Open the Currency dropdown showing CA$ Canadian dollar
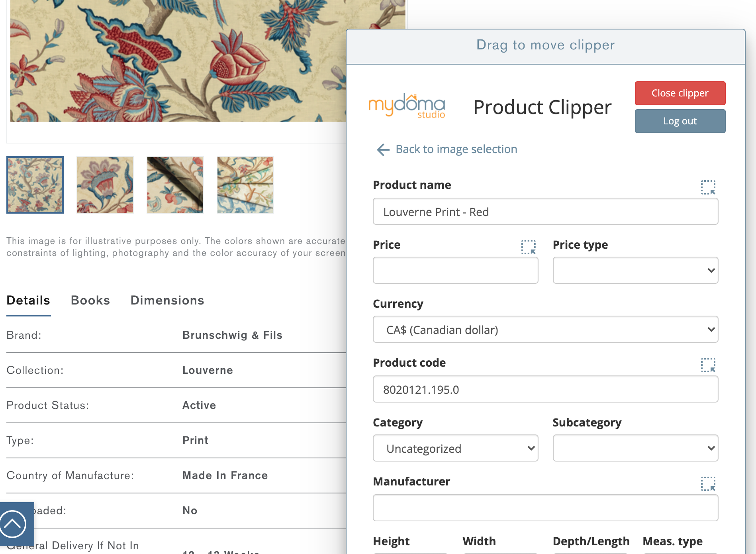This screenshot has width=756, height=554. (545, 330)
